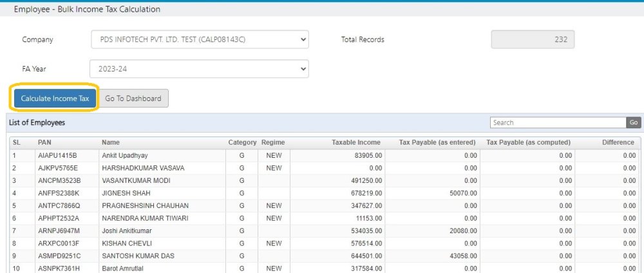Click taxable income 83905.00
The image size is (644, 273).
(368, 156)
